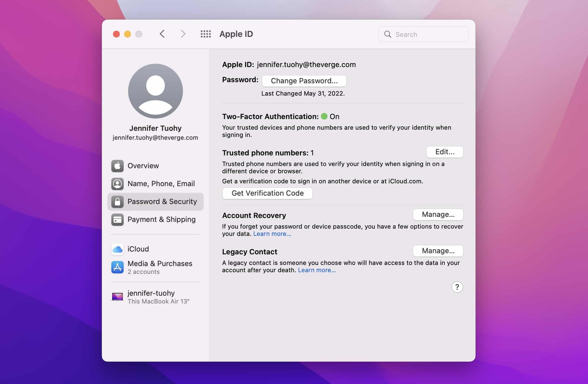Click the Overview Apple logo icon
Screen dimensions: 588x384
pos(117,166)
